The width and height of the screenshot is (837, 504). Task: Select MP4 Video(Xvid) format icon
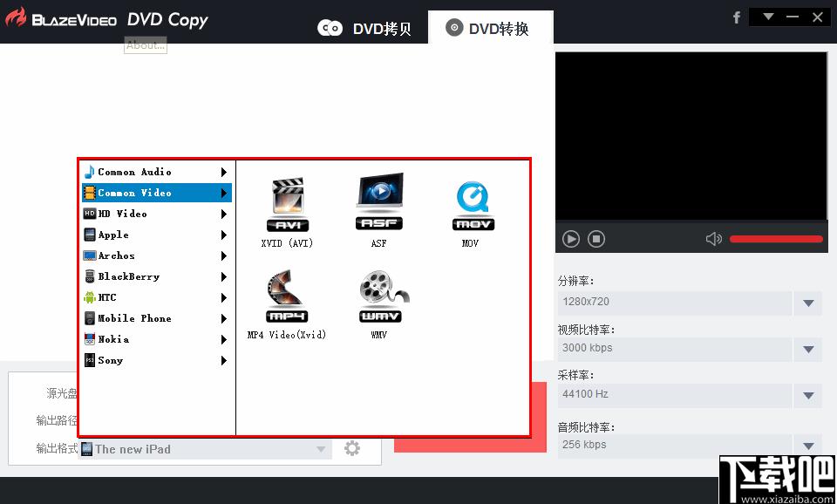pos(287,296)
